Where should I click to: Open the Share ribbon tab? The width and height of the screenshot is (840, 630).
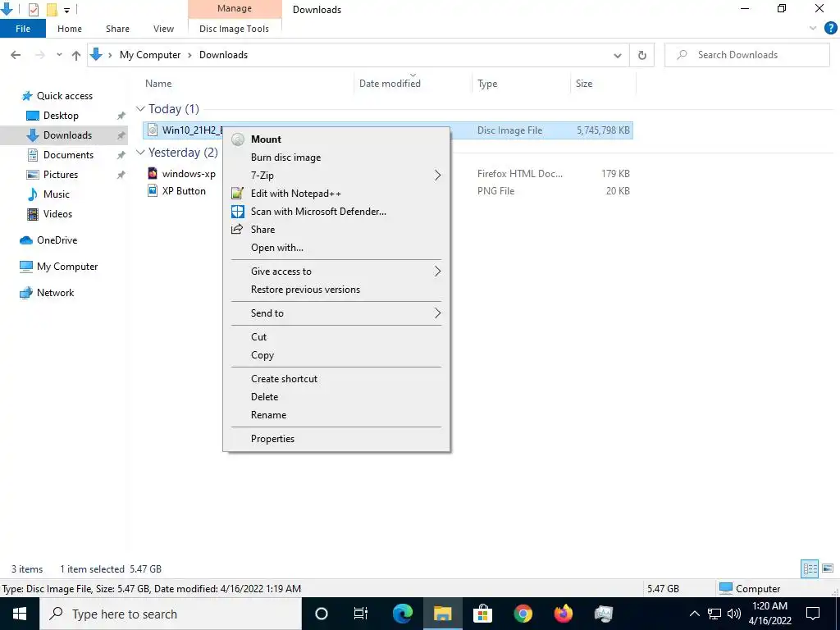(117, 29)
